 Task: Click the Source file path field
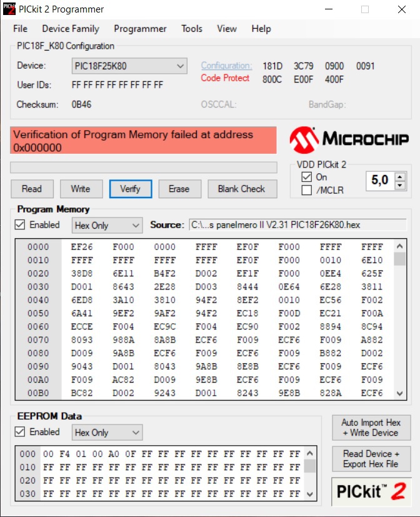tap(298, 225)
